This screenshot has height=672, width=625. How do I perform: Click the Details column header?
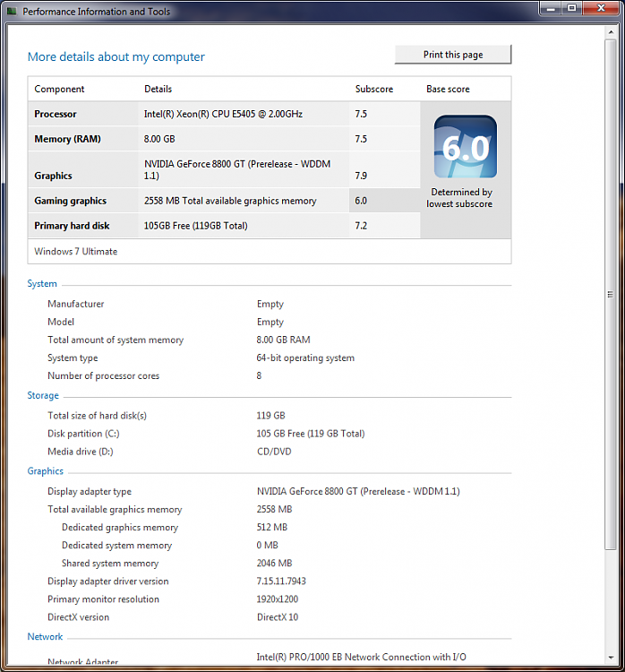click(x=158, y=89)
